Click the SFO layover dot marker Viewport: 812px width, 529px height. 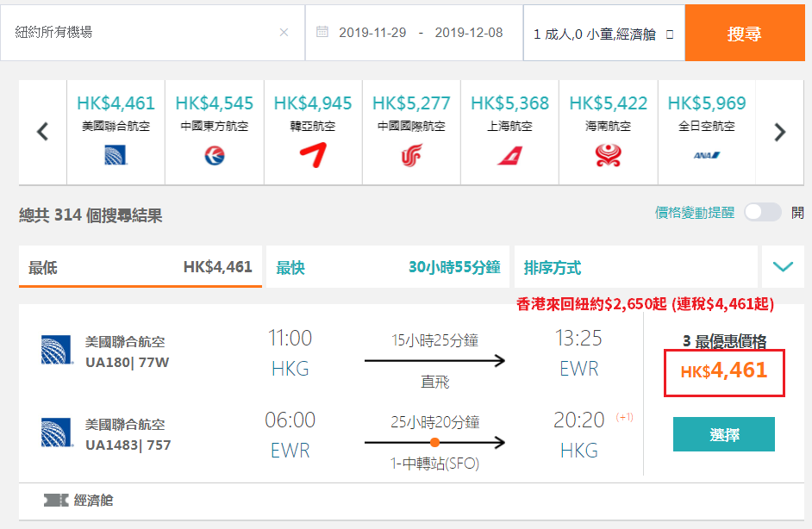pos(435,442)
